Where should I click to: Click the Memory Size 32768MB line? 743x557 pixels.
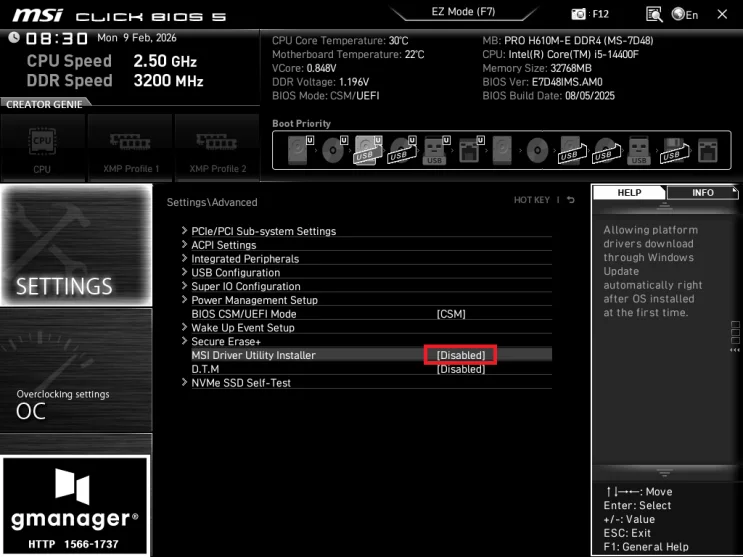click(x=537, y=68)
